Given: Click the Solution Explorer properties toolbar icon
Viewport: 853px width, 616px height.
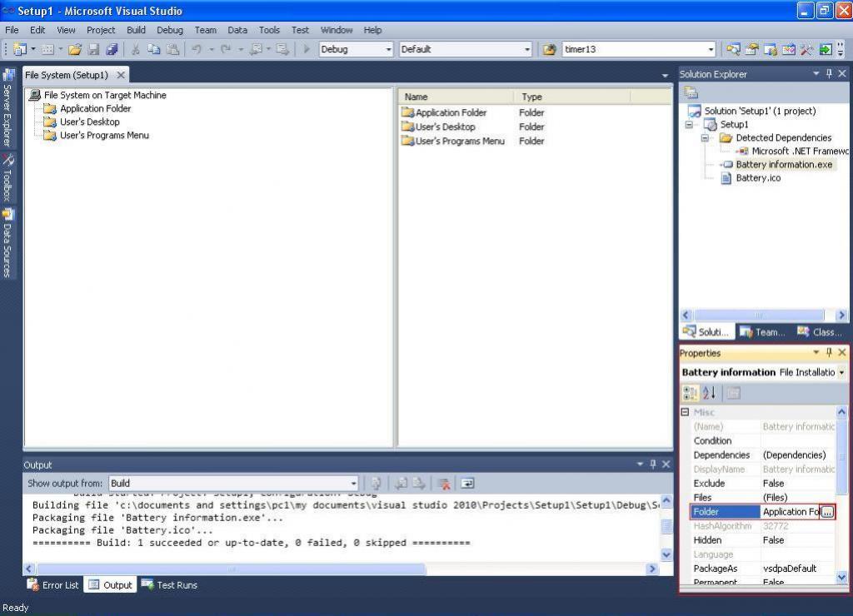Looking at the screenshot, I should [x=691, y=92].
